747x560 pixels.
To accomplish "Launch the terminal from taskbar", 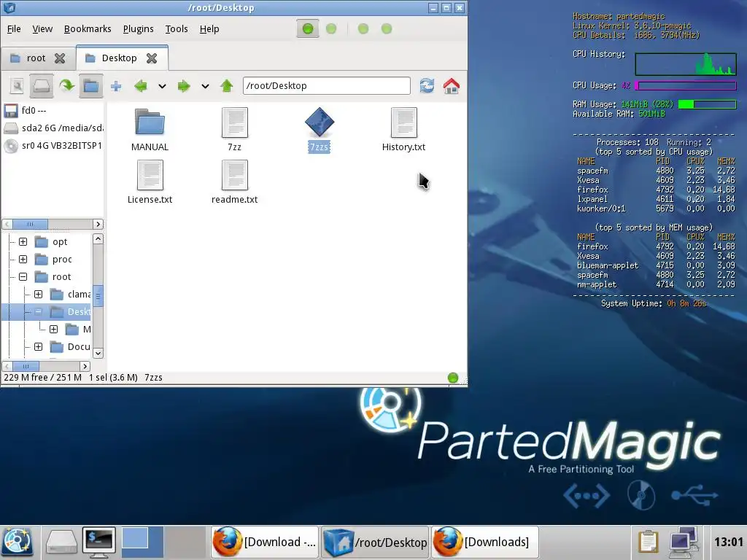I will [x=99, y=542].
